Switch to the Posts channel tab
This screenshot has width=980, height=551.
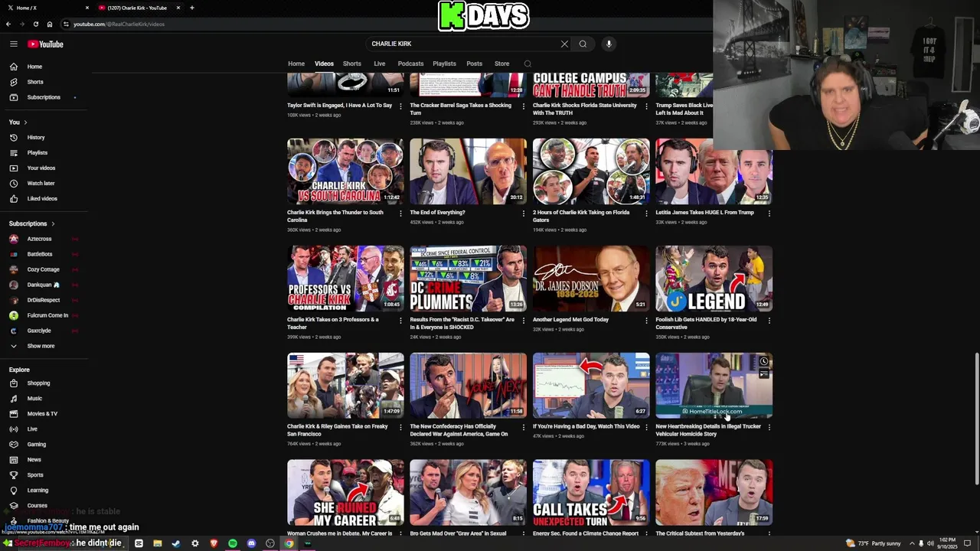coord(475,64)
